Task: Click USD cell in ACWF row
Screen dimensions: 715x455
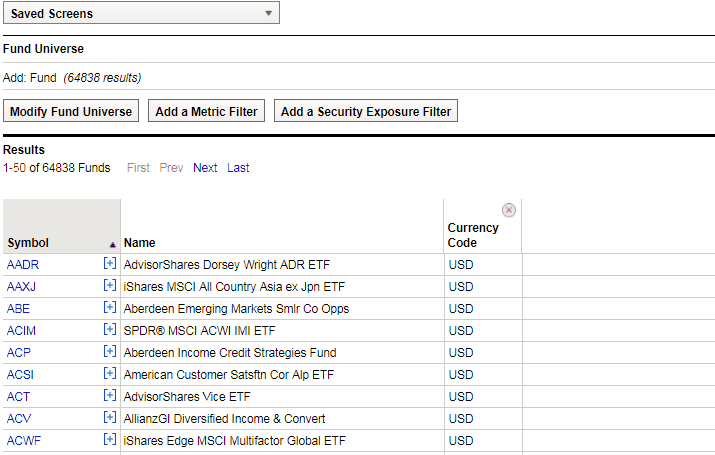Action: click(x=461, y=441)
